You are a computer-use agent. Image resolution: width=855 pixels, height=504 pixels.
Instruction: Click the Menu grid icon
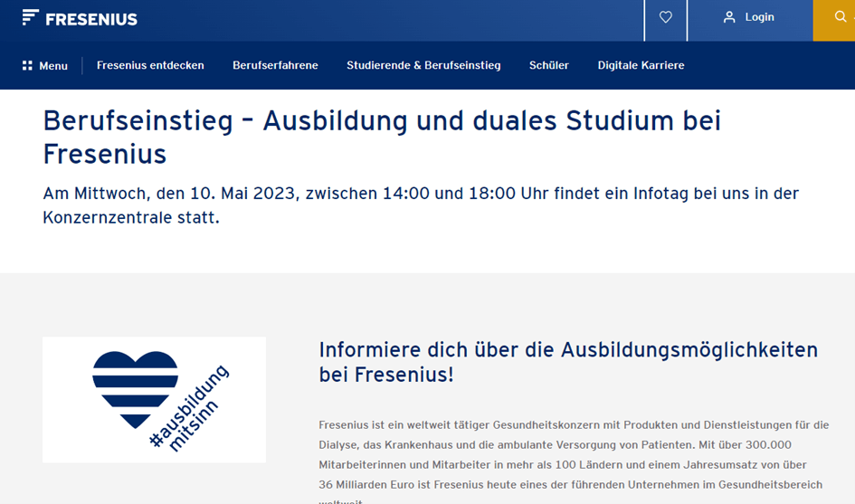[x=27, y=65]
